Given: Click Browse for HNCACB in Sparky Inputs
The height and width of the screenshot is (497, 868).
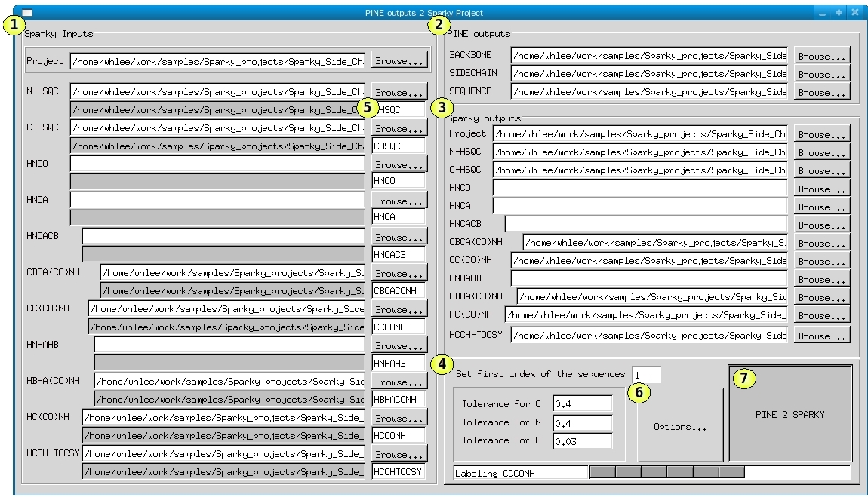Looking at the screenshot, I should coord(399,237).
